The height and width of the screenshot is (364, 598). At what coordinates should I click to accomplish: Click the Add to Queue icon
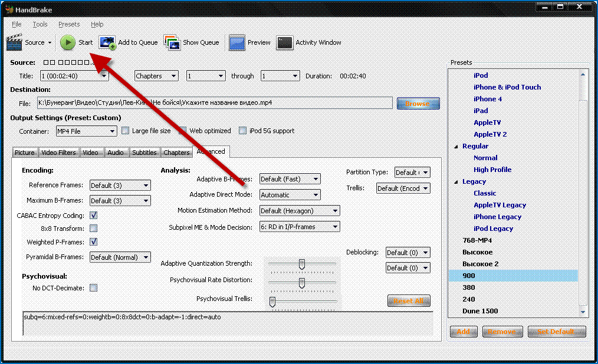click(107, 42)
